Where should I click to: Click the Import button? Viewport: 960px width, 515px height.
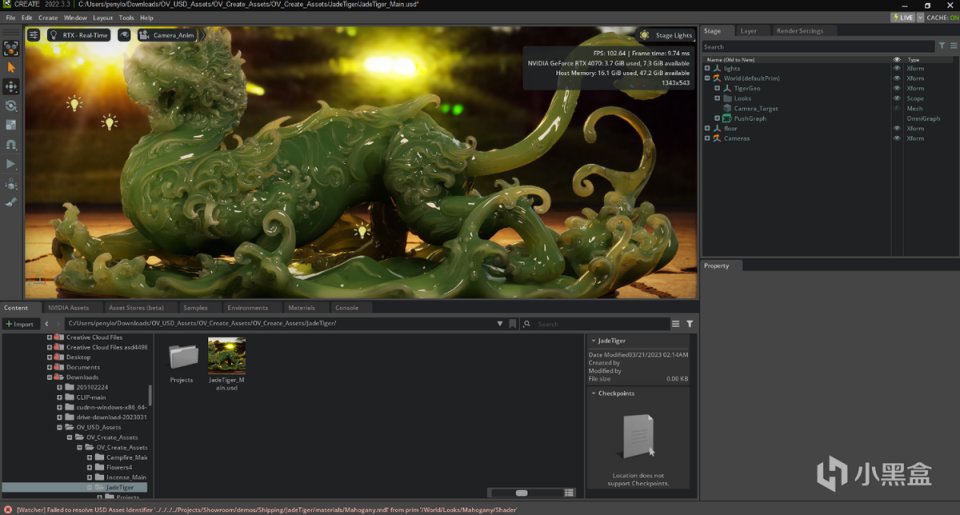pyautogui.click(x=20, y=324)
